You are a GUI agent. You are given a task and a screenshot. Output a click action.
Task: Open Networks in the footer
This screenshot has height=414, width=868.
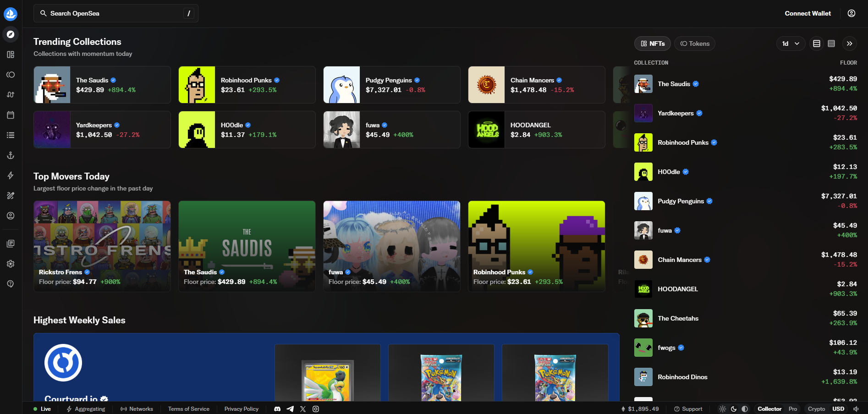137,409
